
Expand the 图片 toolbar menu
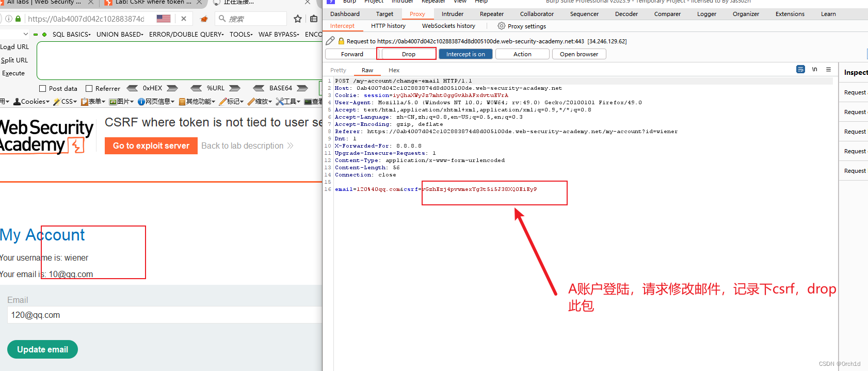click(121, 102)
